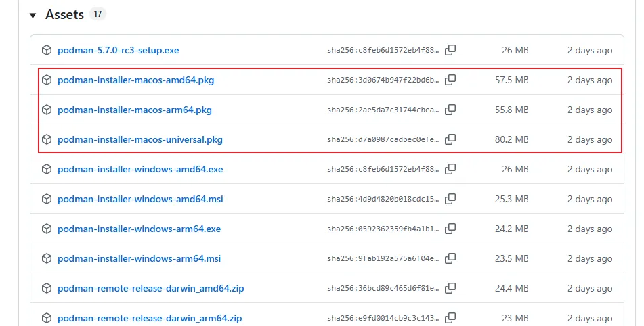Copy checksum of podman-installer-windows-arm64.msi

[450, 258]
